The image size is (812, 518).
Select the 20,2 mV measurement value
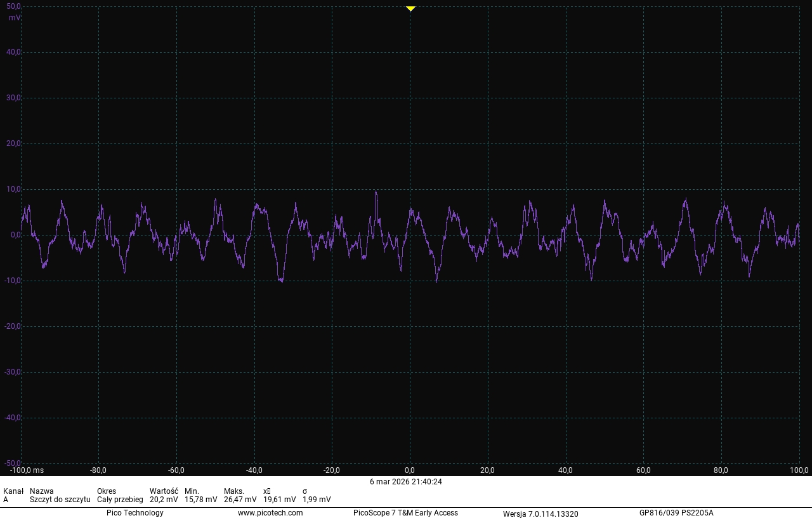[x=164, y=500]
